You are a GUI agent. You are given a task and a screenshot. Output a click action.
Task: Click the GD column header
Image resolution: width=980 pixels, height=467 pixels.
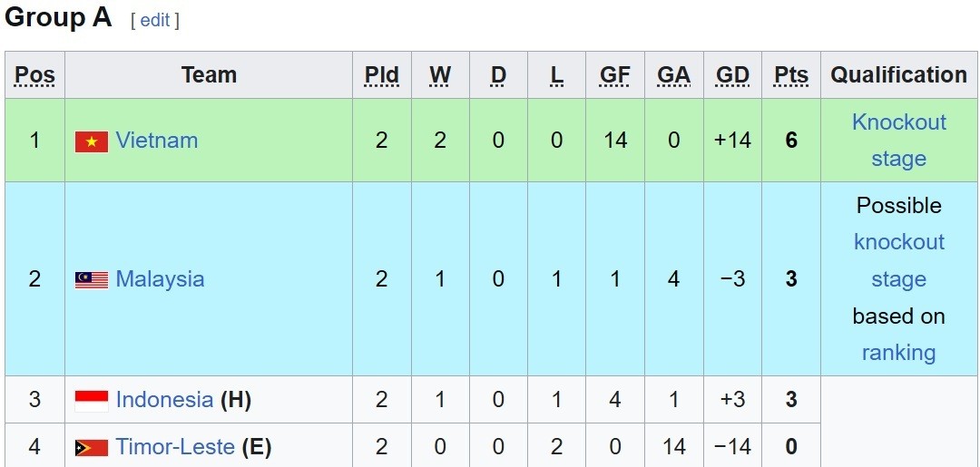[x=732, y=75]
